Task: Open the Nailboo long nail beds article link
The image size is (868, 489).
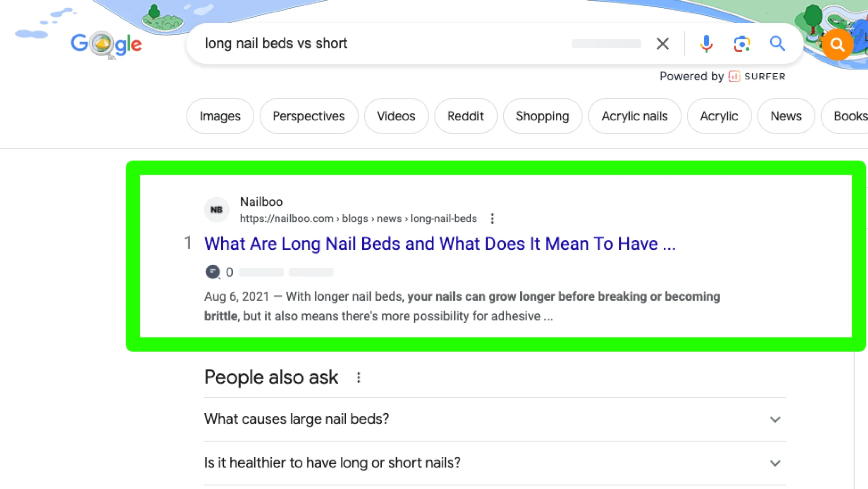Action: click(439, 243)
